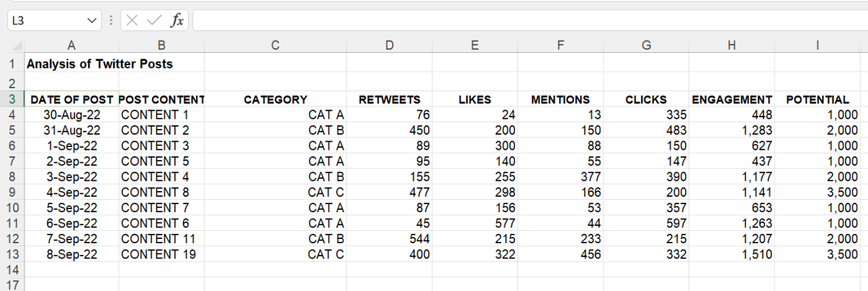This screenshot has height=291, width=868.
Task: Click the Cancel X icon in formula bar
Action: coord(132,21)
